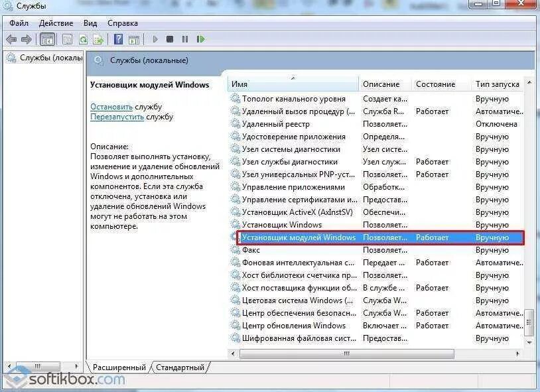Select Установщик ActiveX (AxInstSV) service
The width and height of the screenshot is (540, 392).
(376, 212)
